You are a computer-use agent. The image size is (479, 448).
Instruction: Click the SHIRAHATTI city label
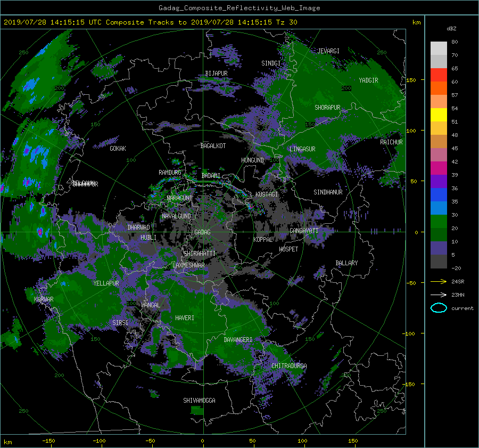pyautogui.click(x=200, y=254)
